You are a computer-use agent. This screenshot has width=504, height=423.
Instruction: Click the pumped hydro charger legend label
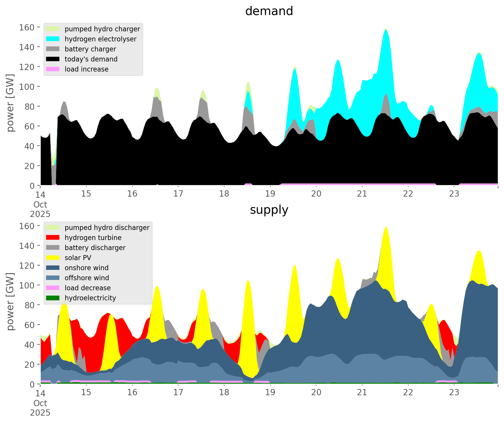[102, 29]
